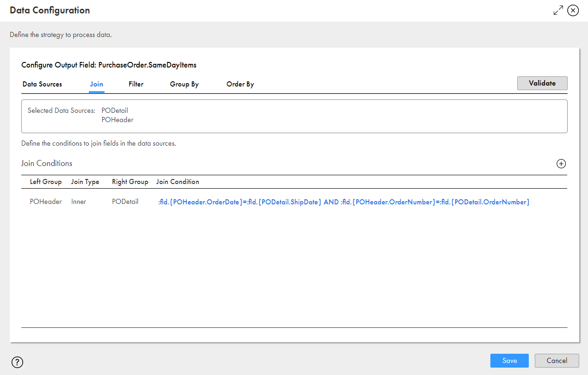Viewport: 588px width, 375px height.
Task: Click PODetail in Selected Data Sources
Action: [115, 111]
